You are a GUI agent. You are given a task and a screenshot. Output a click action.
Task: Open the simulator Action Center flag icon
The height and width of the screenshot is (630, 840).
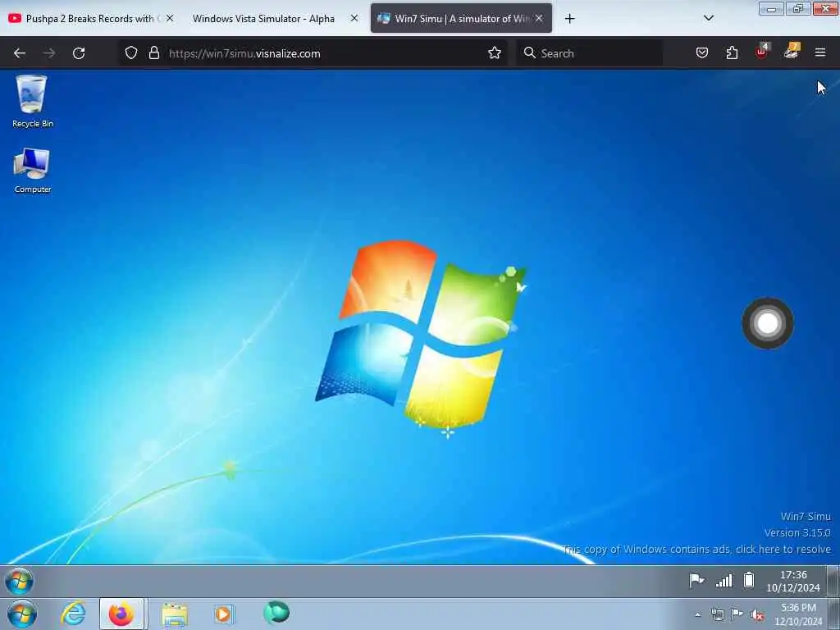coord(696,580)
